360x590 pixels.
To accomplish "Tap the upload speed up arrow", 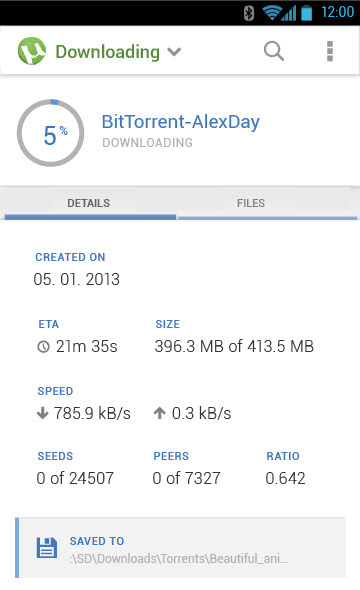I will coord(159,413).
